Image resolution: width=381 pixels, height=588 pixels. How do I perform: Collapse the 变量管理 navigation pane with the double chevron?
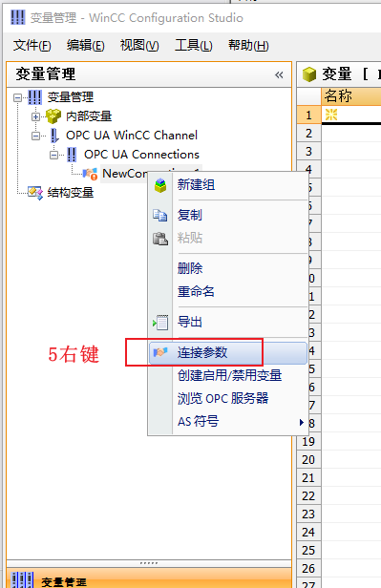(279, 74)
